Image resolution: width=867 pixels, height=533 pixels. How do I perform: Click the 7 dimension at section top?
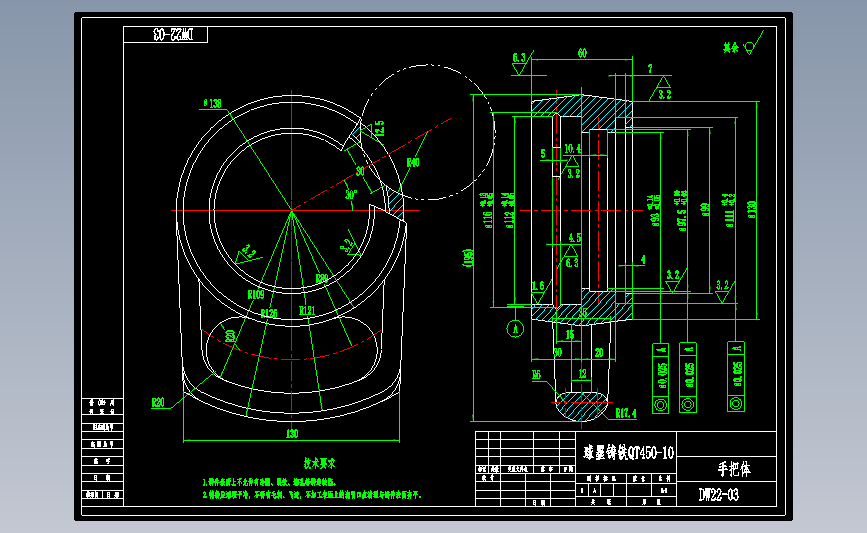point(650,69)
